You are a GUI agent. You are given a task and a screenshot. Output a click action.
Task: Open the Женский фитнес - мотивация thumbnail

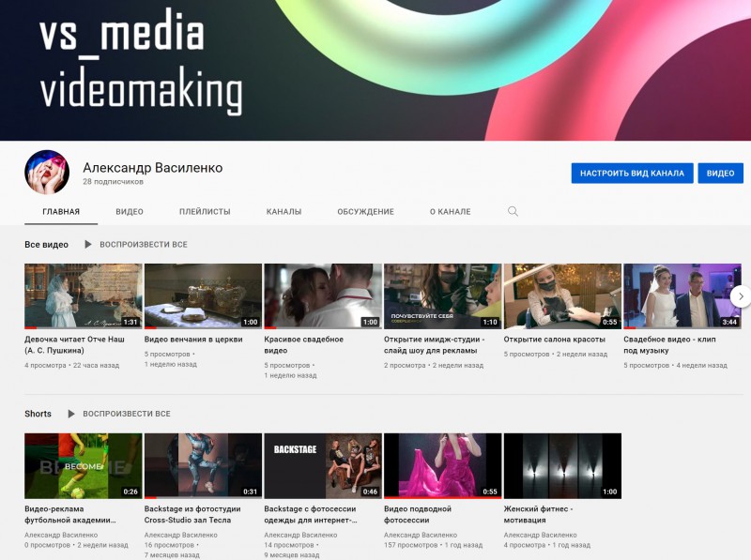coord(562,466)
